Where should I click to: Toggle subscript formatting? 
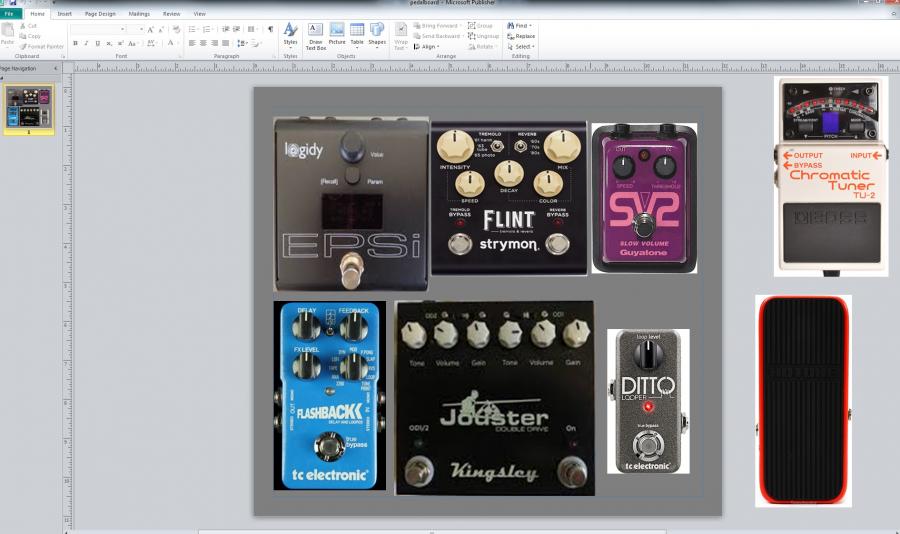108,44
